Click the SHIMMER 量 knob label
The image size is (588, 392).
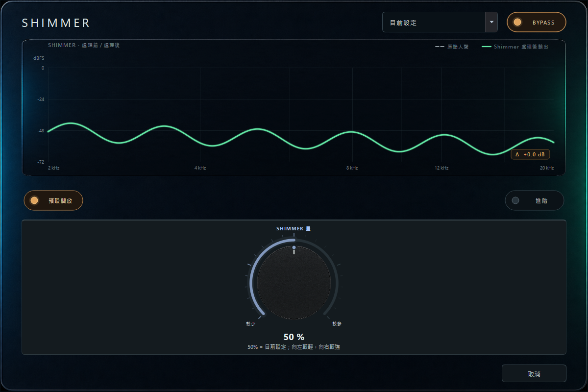point(294,229)
